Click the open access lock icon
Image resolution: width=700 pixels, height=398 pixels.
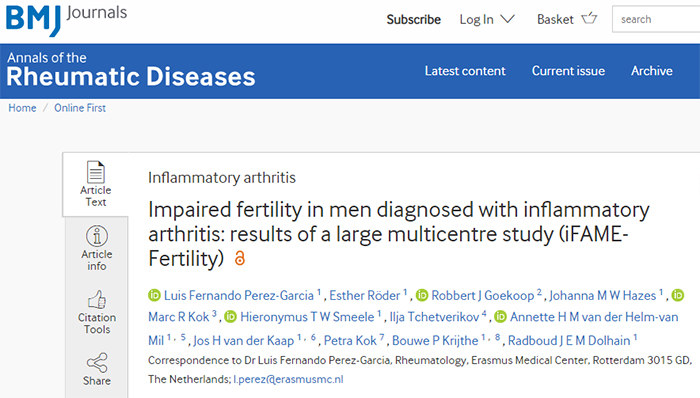coord(240,258)
